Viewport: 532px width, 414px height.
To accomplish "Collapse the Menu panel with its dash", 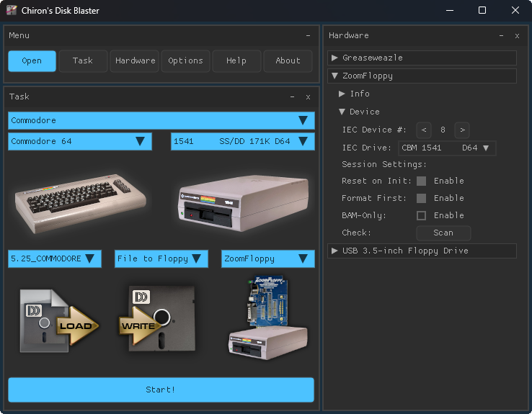I will [x=308, y=35].
